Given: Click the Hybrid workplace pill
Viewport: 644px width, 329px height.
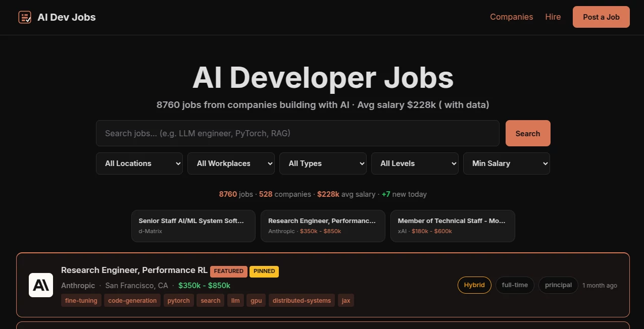Looking at the screenshot, I should coord(474,285).
